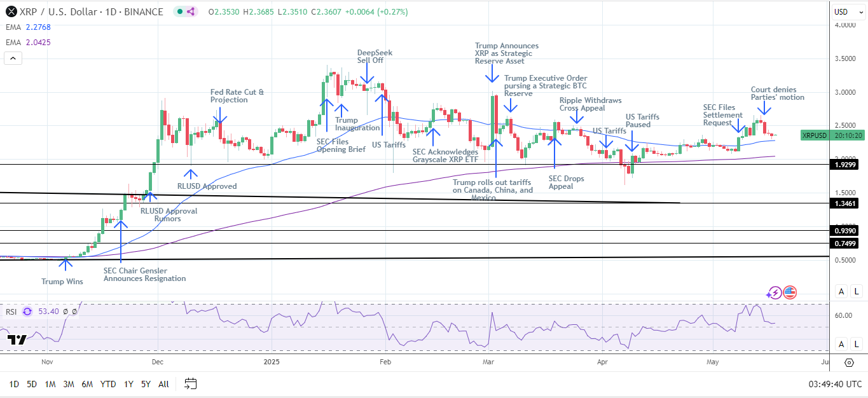Click the purple lightning event icon
The height and width of the screenshot is (398, 868).
pos(775,292)
